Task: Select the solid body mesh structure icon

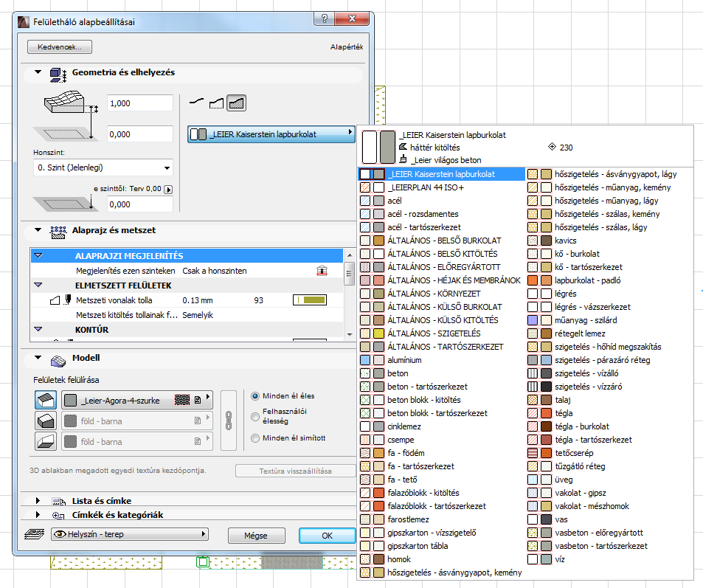Action: tap(236, 103)
